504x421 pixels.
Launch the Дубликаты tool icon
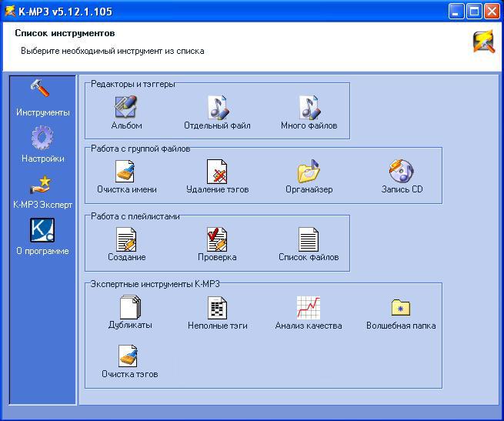pyautogui.click(x=130, y=307)
